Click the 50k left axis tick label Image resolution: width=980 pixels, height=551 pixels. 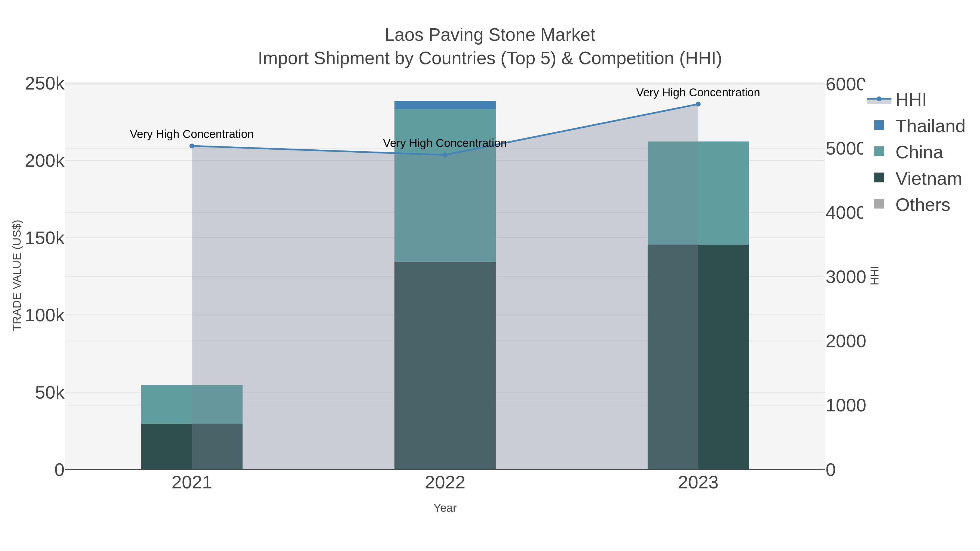[50, 393]
